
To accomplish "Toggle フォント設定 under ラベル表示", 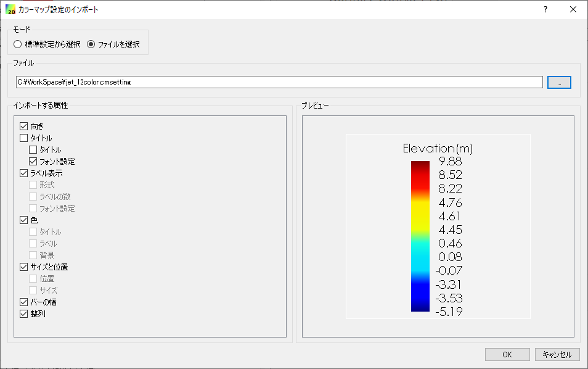I will click(33, 209).
